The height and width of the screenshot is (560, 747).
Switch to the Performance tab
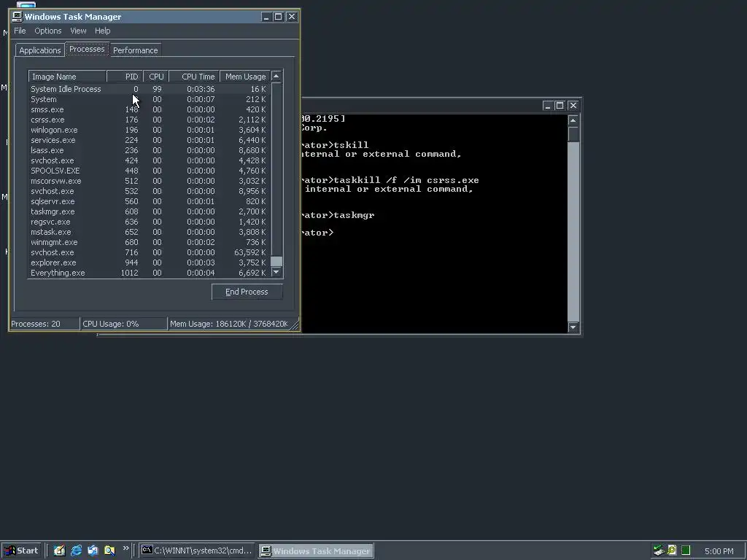tap(135, 50)
